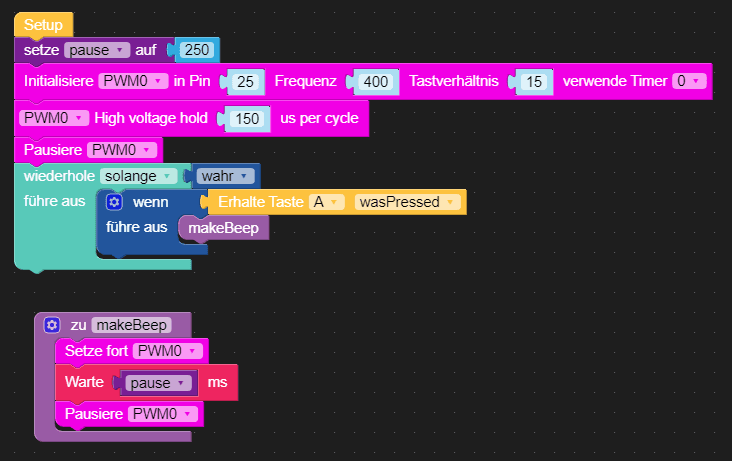Toggle the wahr boolean dropdown

[x=225, y=176]
